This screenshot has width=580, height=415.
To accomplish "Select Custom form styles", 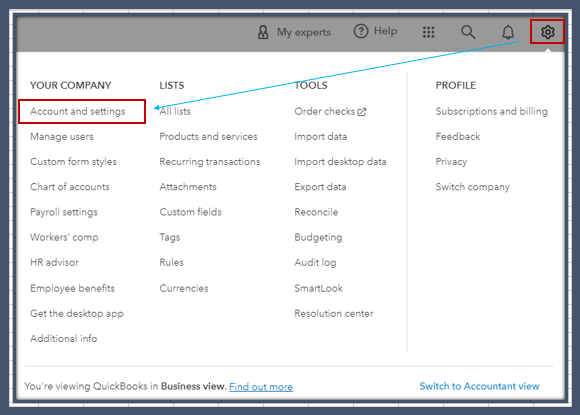I will pos(74,162).
